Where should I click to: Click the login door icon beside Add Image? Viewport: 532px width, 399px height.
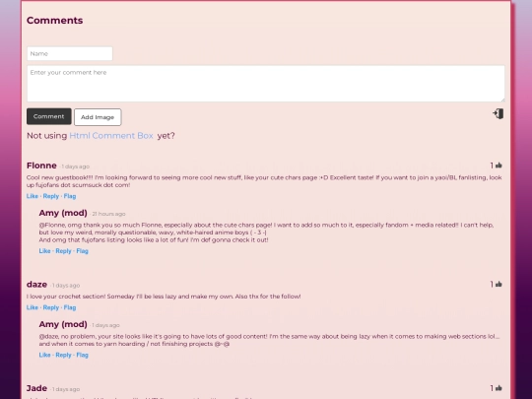click(499, 113)
